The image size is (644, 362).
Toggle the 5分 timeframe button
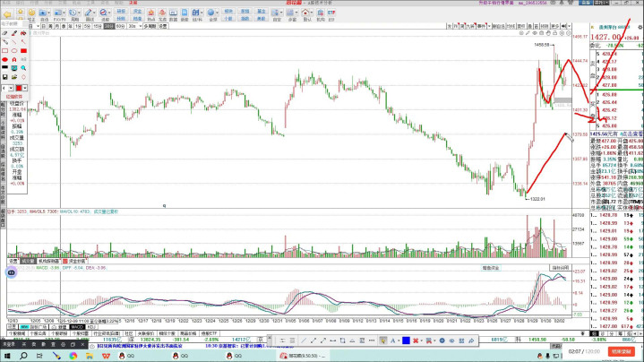pyautogui.click(x=87, y=27)
